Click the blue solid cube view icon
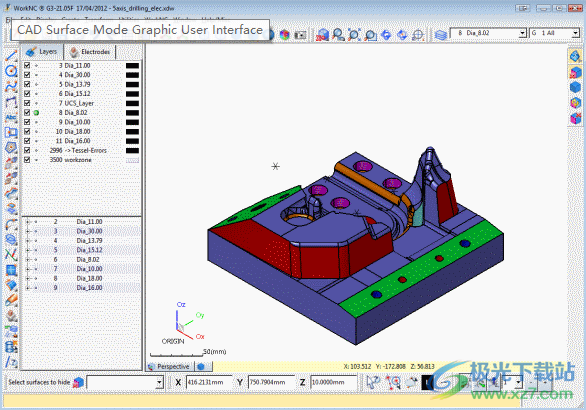 575,87
